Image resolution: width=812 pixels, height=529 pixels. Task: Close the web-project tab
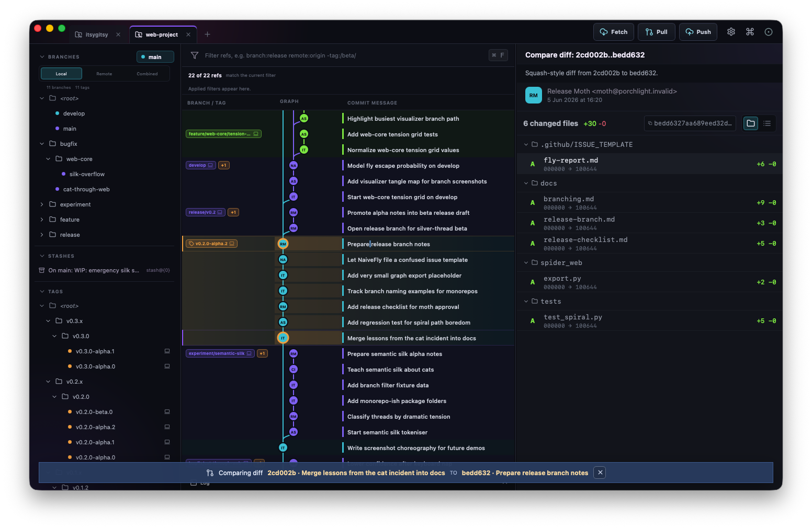click(188, 34)
